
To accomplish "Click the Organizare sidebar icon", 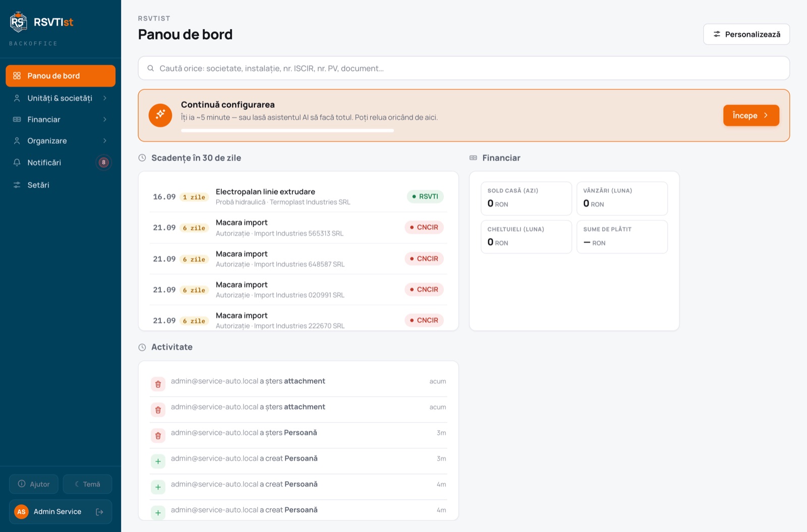I will pos(17,141).
